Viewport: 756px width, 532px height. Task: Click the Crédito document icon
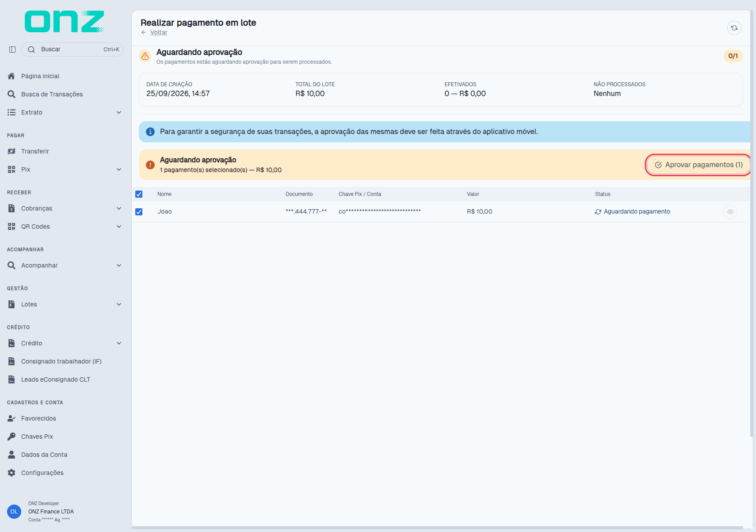[x=11, y=343]
